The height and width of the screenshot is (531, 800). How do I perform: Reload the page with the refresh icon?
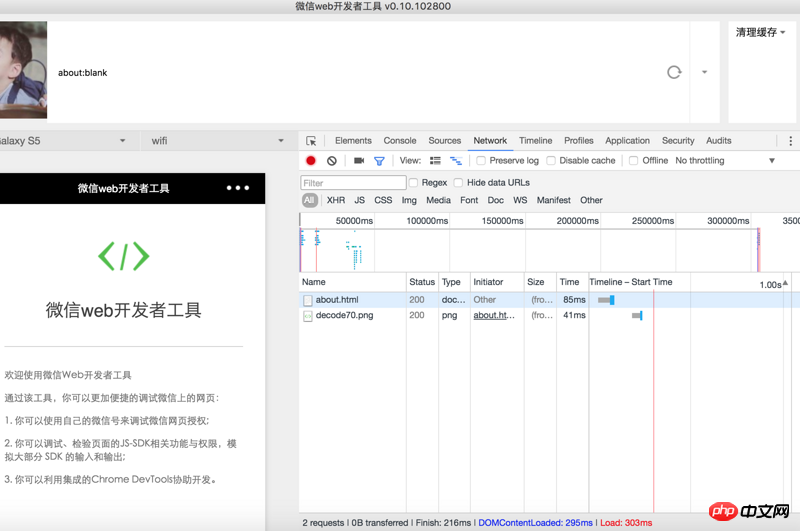click(674, 72)
